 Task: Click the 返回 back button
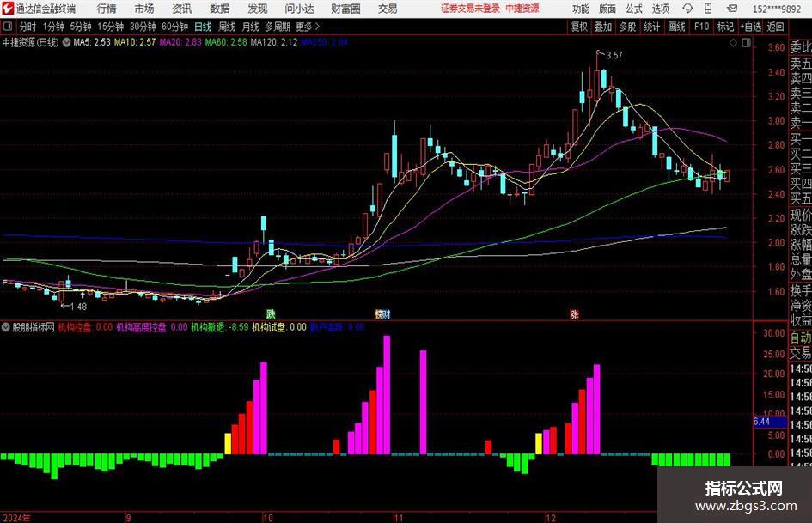point(775,27)
